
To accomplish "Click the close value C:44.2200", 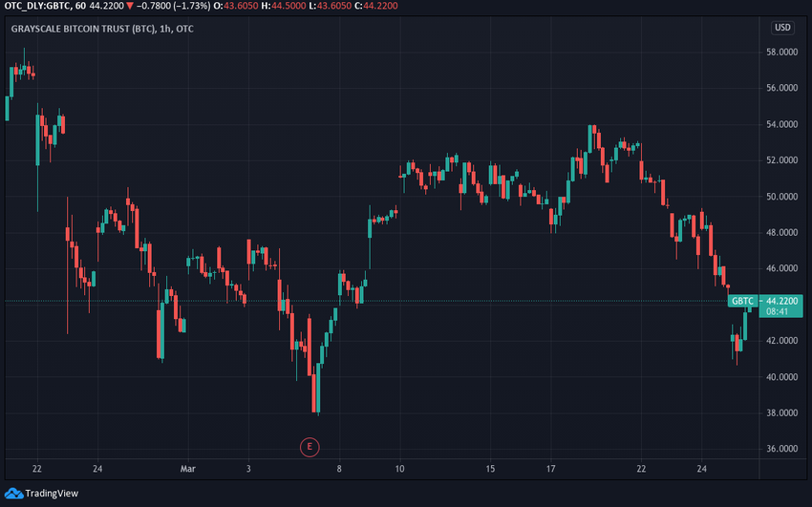I will 376,7.
